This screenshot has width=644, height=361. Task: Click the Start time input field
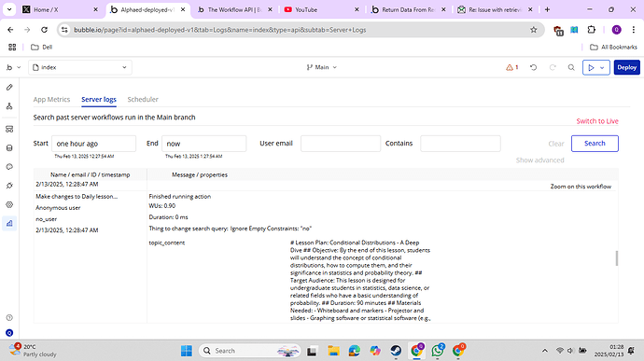pos(93,144)
